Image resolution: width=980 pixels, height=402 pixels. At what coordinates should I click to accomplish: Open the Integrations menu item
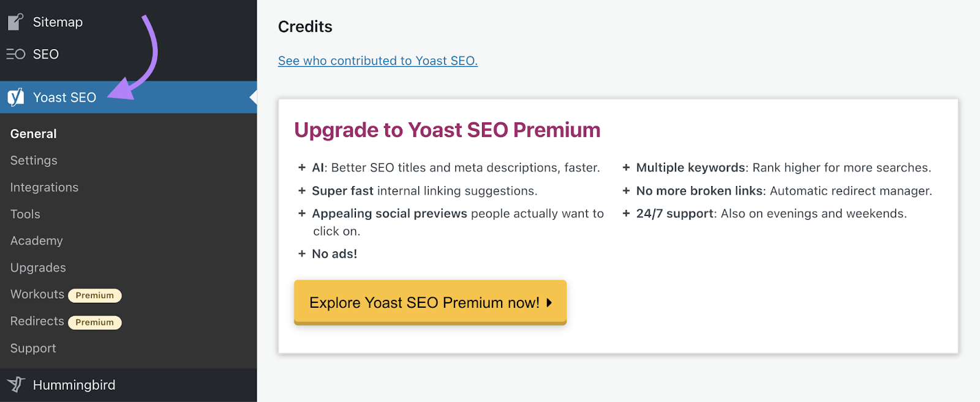(43, 187)
